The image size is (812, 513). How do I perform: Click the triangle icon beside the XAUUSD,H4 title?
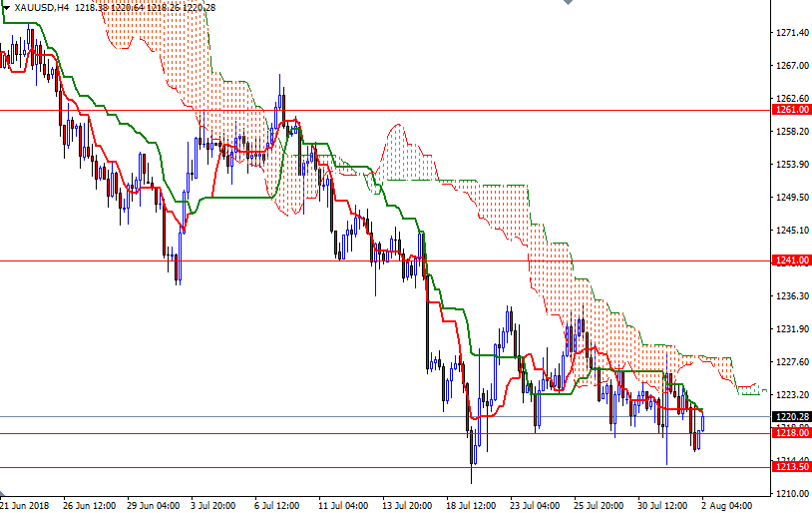(x=6, y=7)
